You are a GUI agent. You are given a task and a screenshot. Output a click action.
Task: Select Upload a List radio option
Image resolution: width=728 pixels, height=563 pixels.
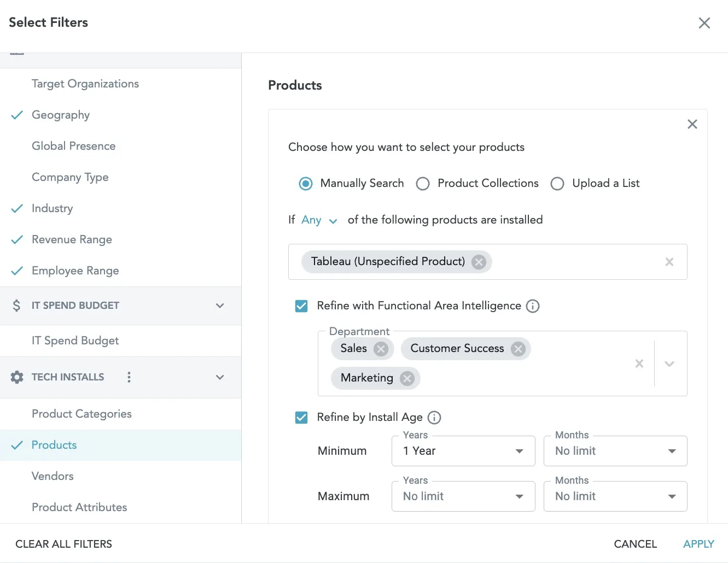pyautogui.click(x=557, y=184)
